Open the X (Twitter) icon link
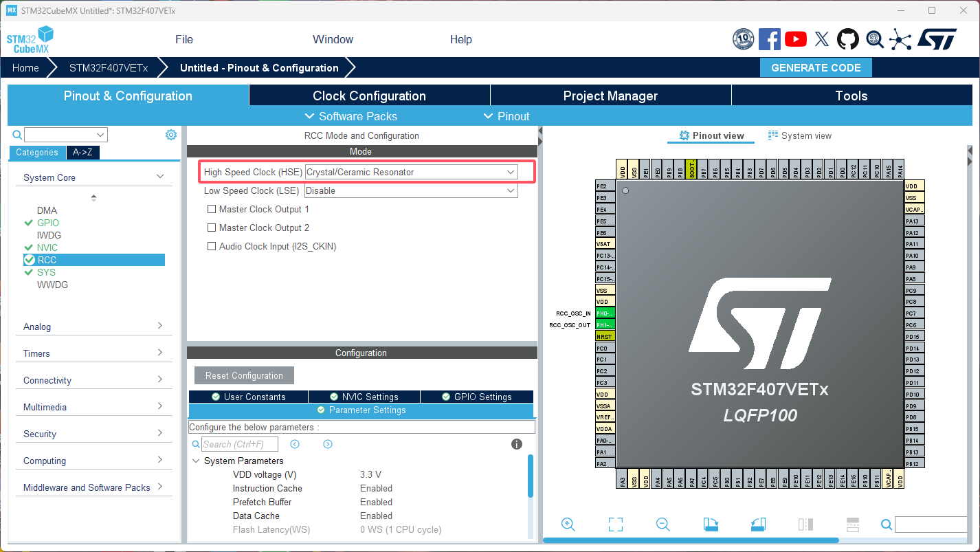The height and width of the screenshot is (552, 980). tap(822, 39)
